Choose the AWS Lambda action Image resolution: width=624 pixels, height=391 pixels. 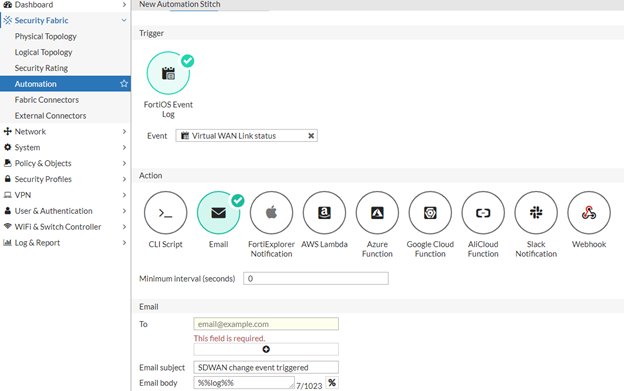point(324,213)
